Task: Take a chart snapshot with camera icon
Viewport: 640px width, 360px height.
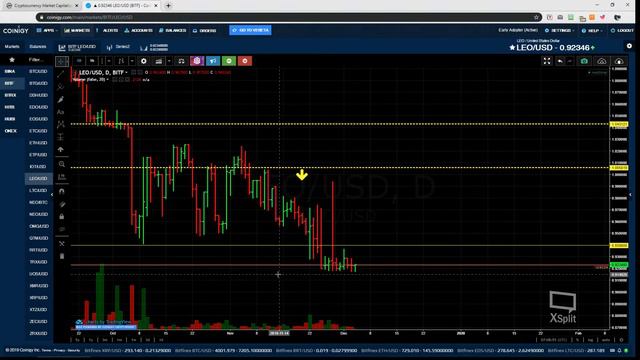Action: [x=584, y=61]
